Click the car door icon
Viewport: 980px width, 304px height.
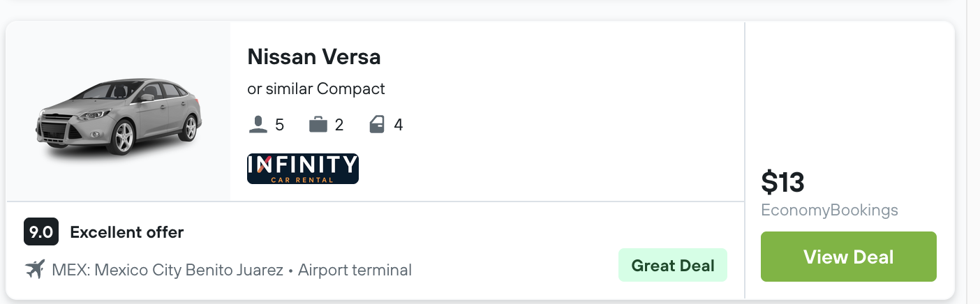coord(377,126)
